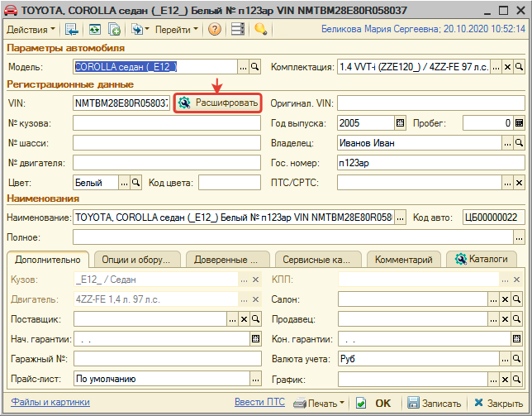Click the Ввести ПТС link
Image resolution: width=532 pixels, height=416 pixels.
coord(260,402)
